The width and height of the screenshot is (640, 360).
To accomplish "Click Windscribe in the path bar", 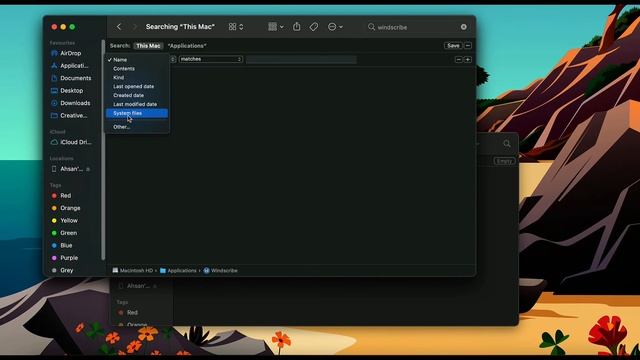I will click(x=220, y=271).
